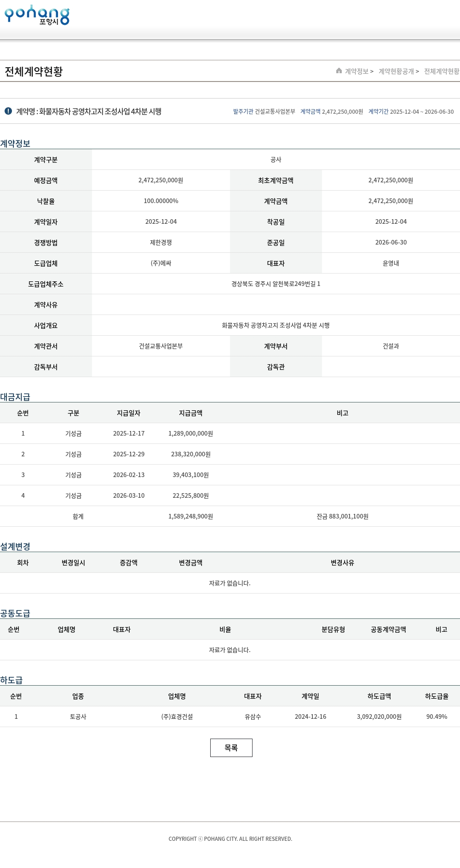Go to the 계약현황공개 breadcrumb link
The image size is (460, 868).
396,71
